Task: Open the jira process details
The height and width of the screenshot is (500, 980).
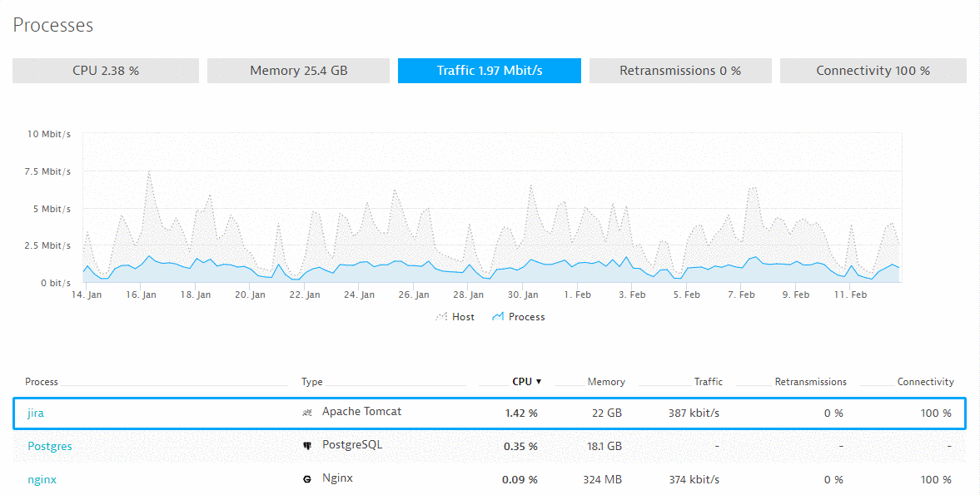Action: pos(35,412)
